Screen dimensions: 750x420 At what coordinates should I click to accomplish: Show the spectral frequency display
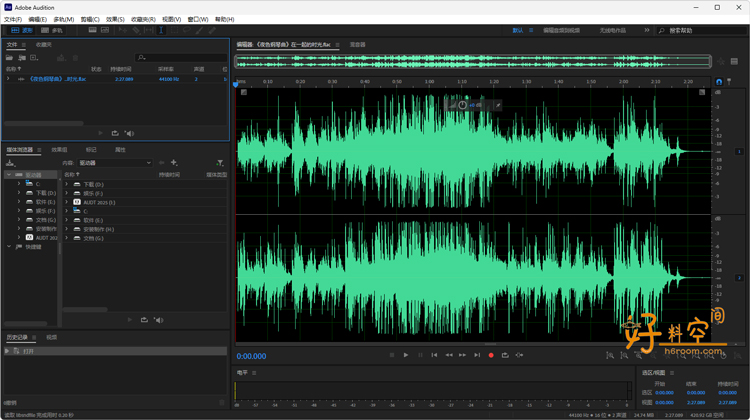point(92,30)
